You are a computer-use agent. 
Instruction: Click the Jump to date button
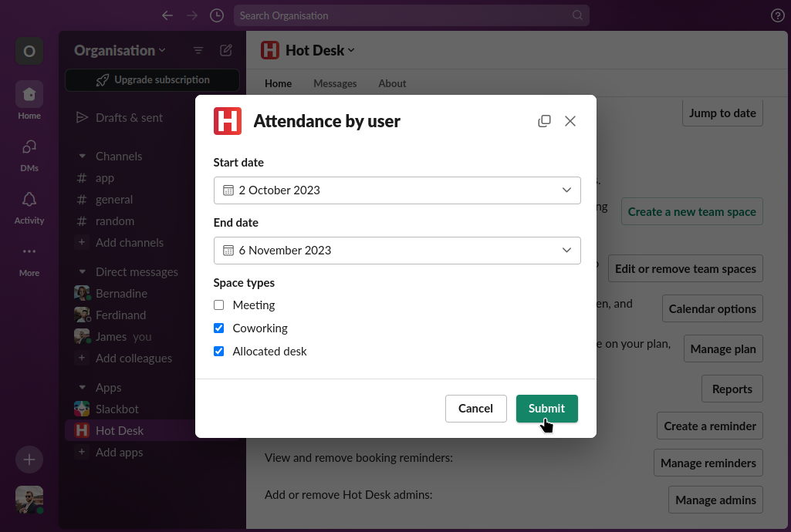point(722,113)
